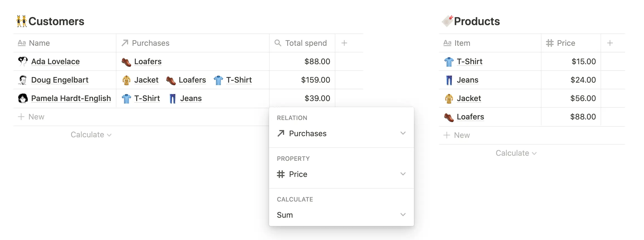Click the plus icon to add Products column

610,43
